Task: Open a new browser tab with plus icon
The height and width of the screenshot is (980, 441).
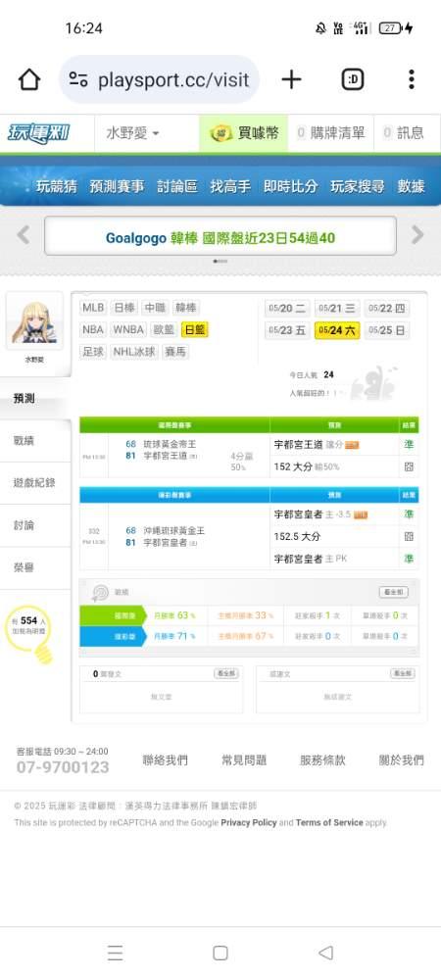Action: pos(291,79)
